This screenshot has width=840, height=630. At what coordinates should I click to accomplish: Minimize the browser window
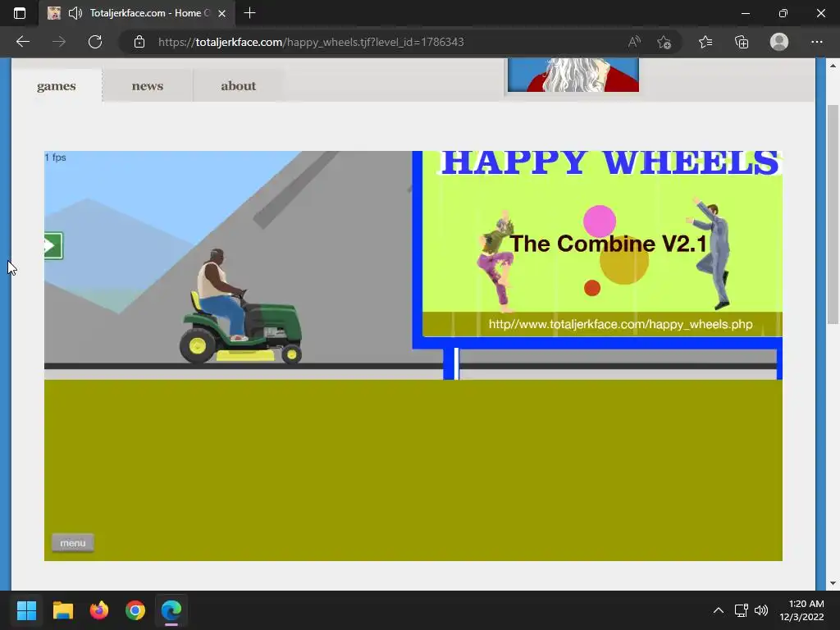point(745,13)
